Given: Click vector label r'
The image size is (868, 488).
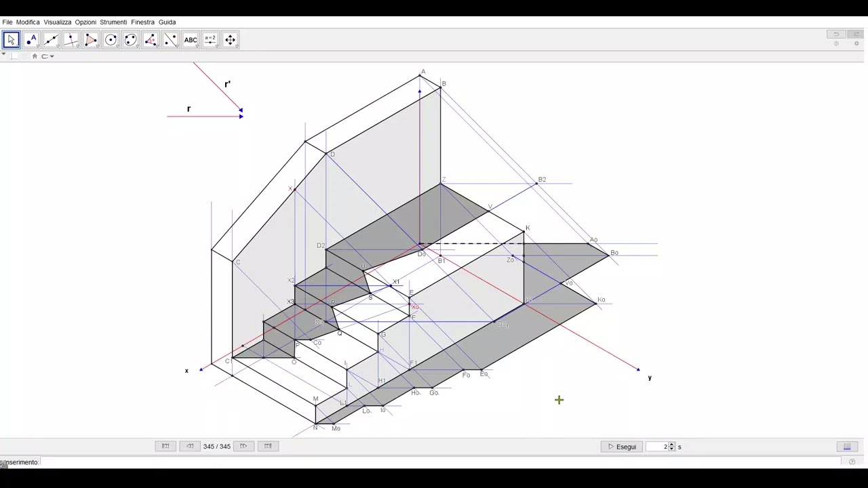Looking at the screenshot, I should (227, 84).
